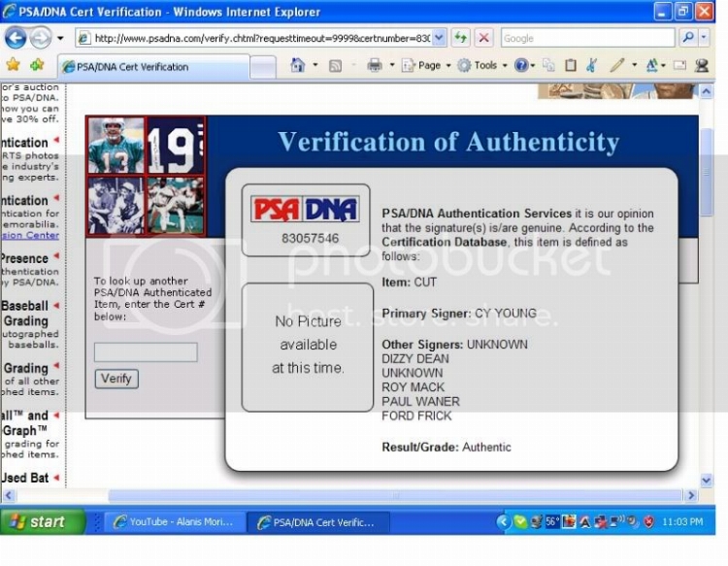Image resolution: width=728 pixels, height=566 pixels.
Task: Click the Verify button
Action: click(x=116, y=379)
